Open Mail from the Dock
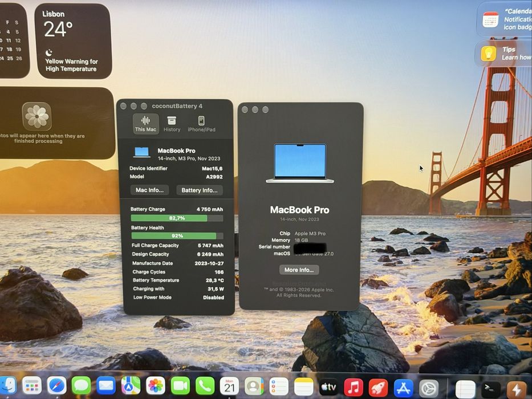 click(x=106, y=386)
